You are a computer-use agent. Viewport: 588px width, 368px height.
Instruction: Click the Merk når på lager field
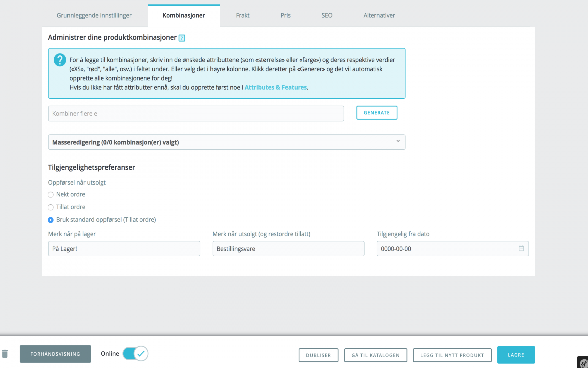pos(124,249)
